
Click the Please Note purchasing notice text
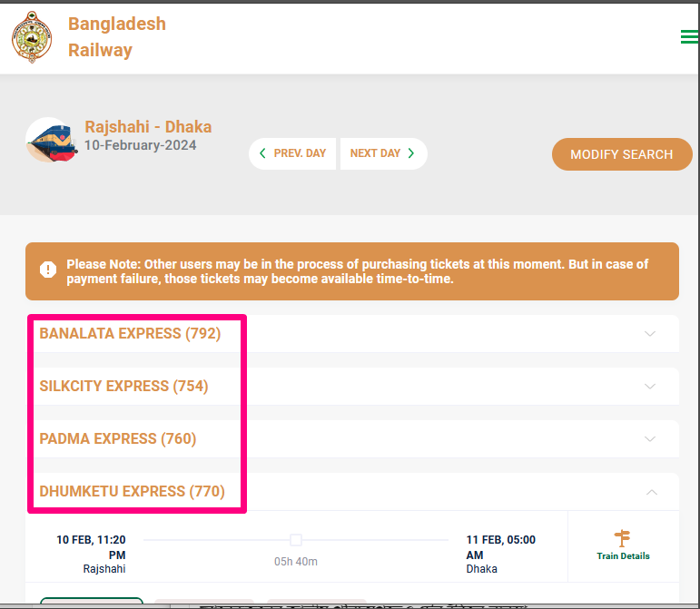click(x=357, y=271)
